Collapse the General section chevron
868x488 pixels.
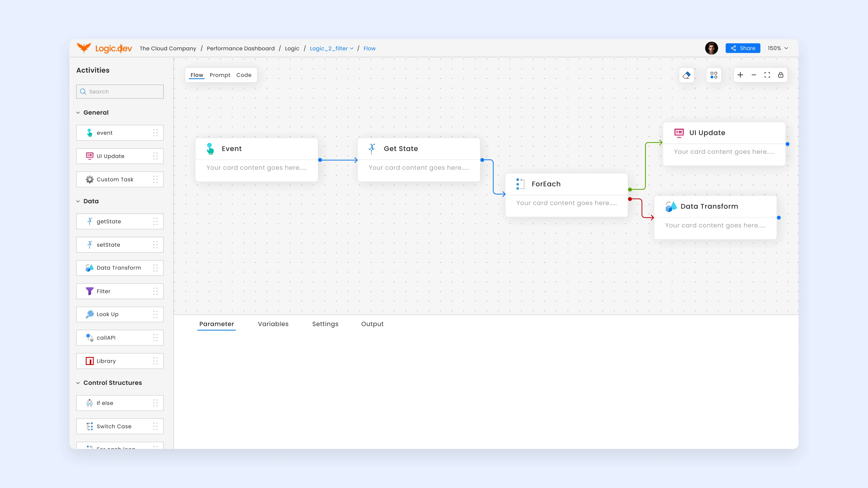point(78,113)
